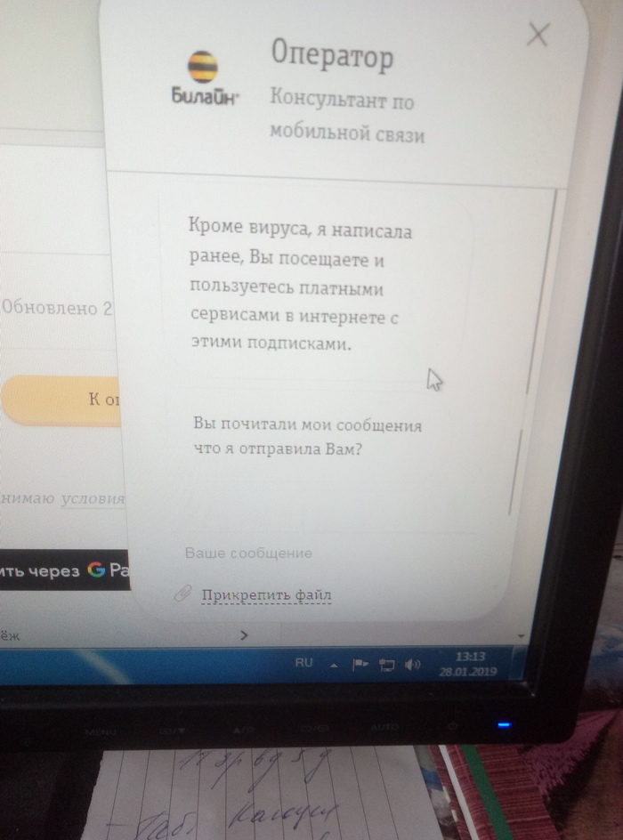This screenshot has height=840, width=623.
Task: Open the 'условия' terms link
Action: click(93, 498)
